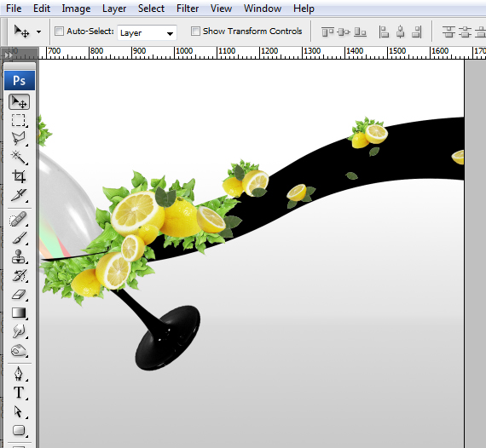Screen dimensions: 486x448
Task: Select the Eraser tool
Action: (19, 294)
